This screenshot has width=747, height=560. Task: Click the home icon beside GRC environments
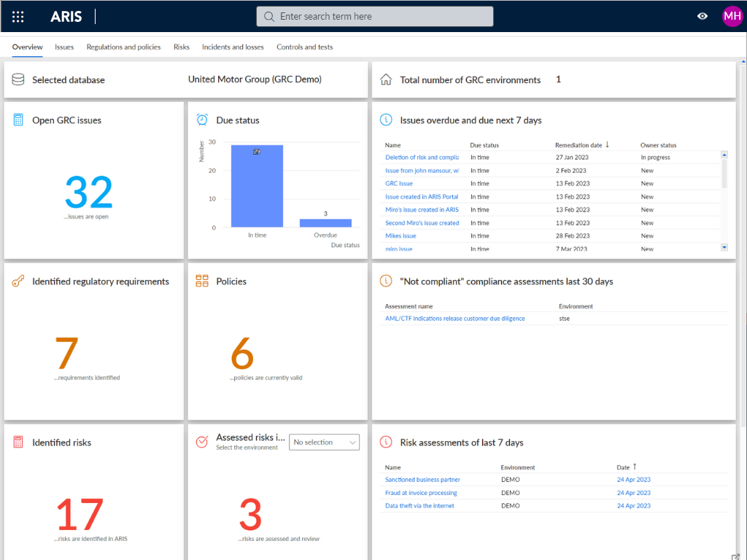click(x=386, y=79)
